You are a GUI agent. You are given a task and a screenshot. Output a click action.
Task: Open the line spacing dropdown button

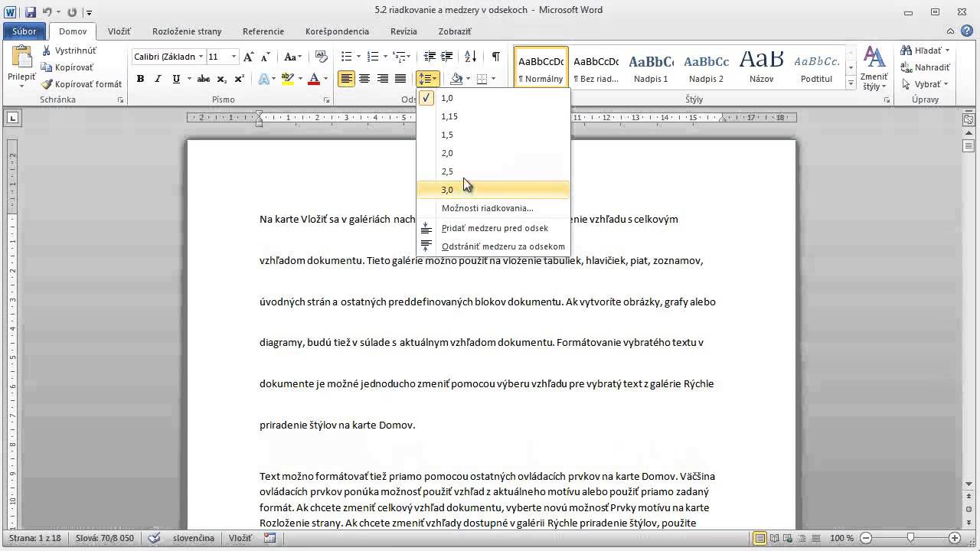pyautogui.click(x=428, y=79)
